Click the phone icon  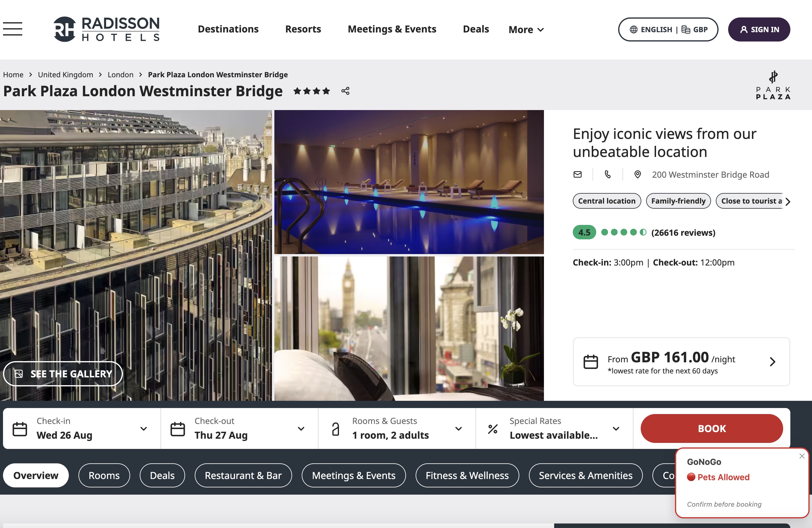[x=608, y=174]
